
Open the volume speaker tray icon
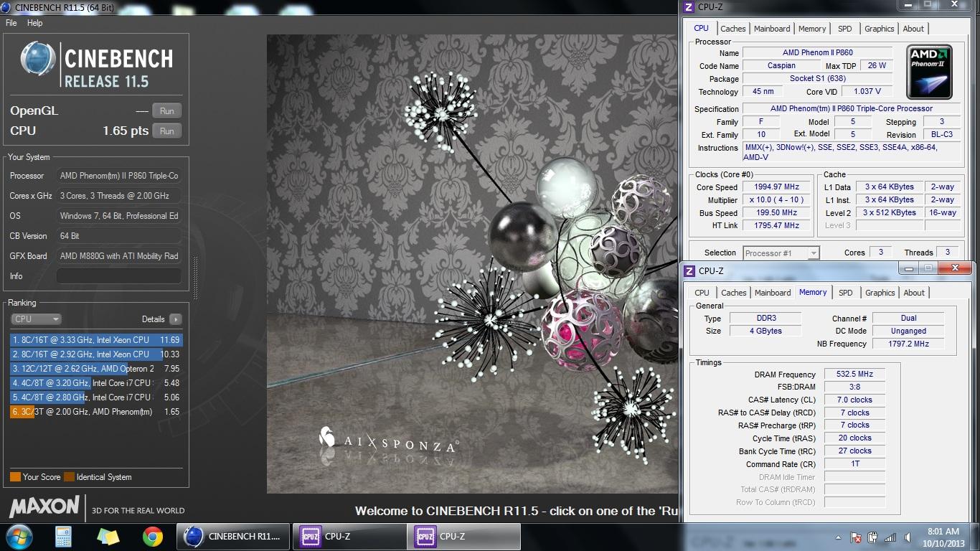tap(908, 537)
